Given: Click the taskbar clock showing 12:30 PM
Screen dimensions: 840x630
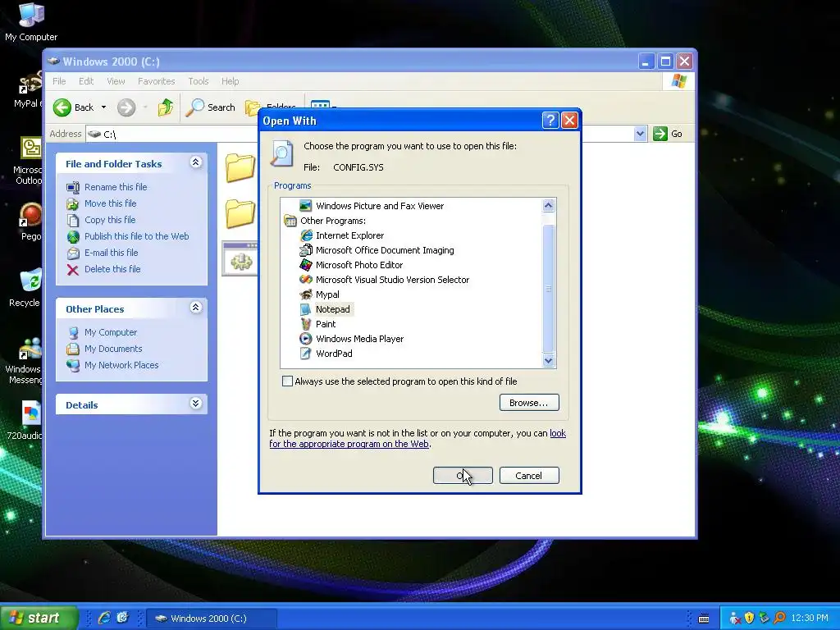Looking at the screenshot, I should coord(810,619).
